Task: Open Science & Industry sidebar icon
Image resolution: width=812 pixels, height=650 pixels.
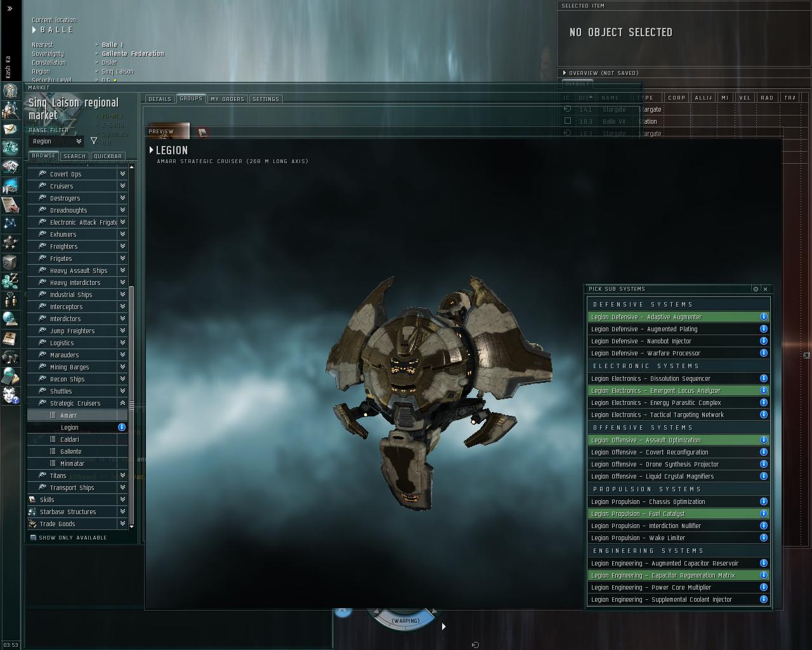Action: coord(10,186)
